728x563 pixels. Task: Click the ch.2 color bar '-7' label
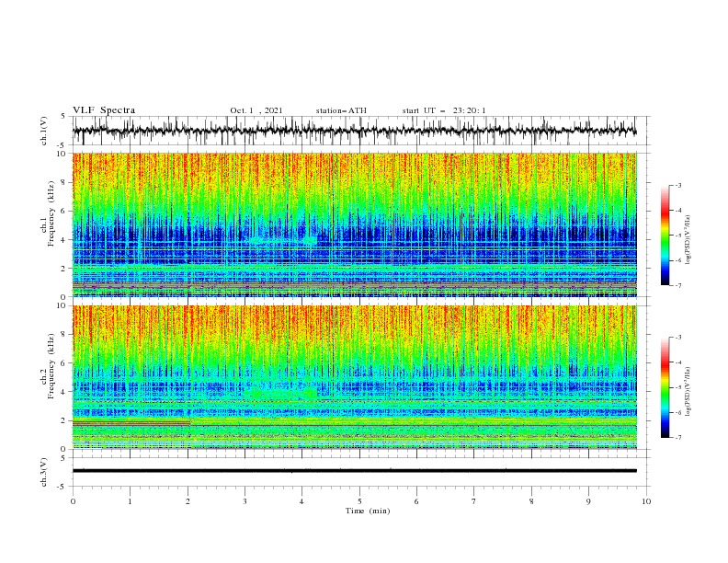pos(678,438)
